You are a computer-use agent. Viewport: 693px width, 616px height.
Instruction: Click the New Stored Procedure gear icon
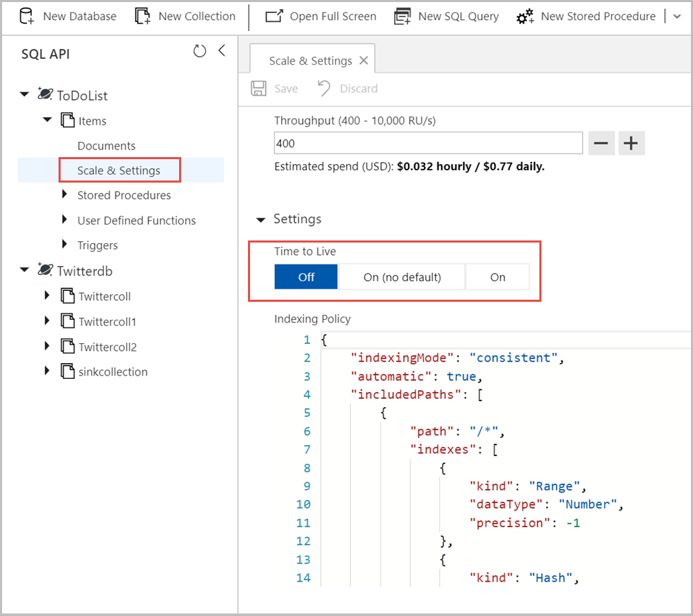coord(525,17)
